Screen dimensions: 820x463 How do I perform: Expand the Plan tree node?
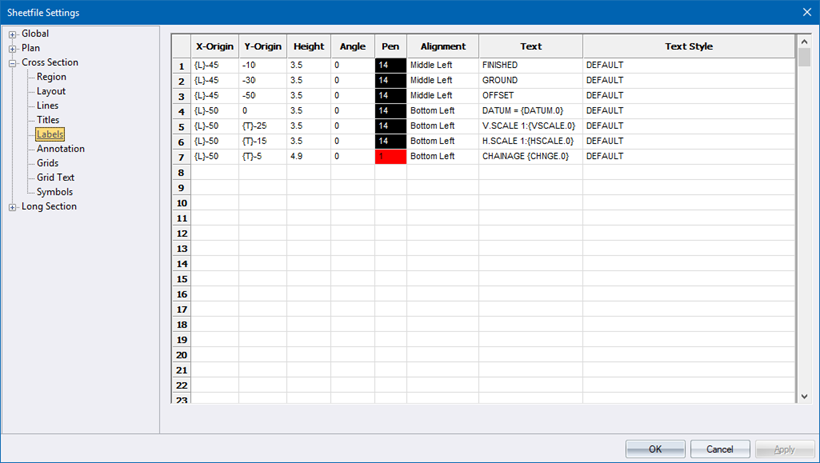click(x=13, y=48)
